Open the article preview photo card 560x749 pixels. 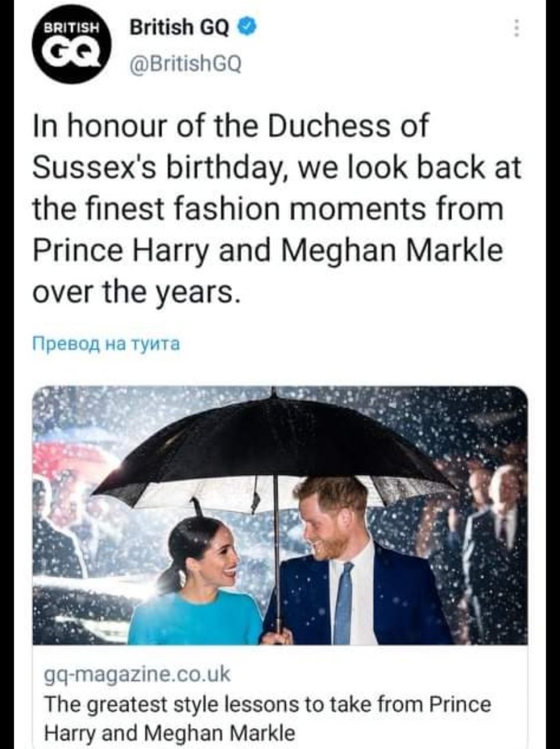coord(280,515)
